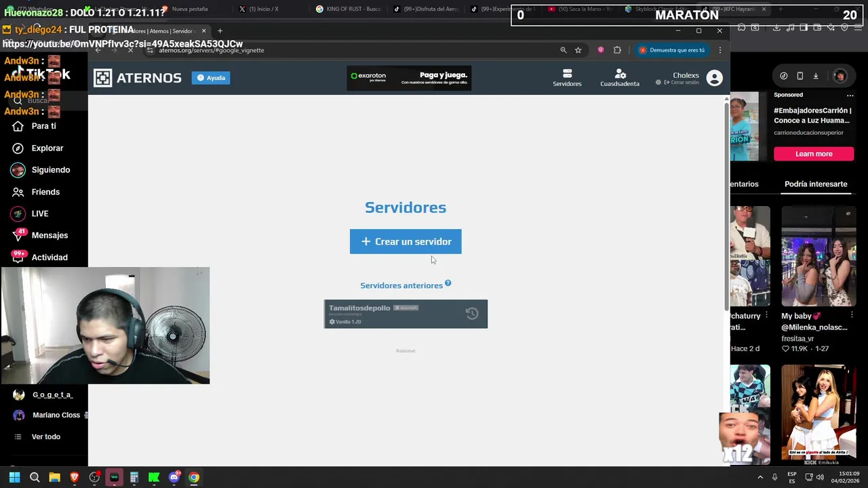Click Learn more on sponsored ad
The image size is (868, 488).
(x=814, y=154)
